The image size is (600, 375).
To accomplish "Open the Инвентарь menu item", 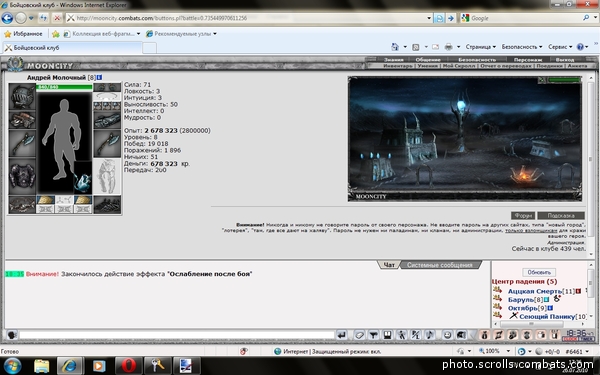I will (398, 66).
